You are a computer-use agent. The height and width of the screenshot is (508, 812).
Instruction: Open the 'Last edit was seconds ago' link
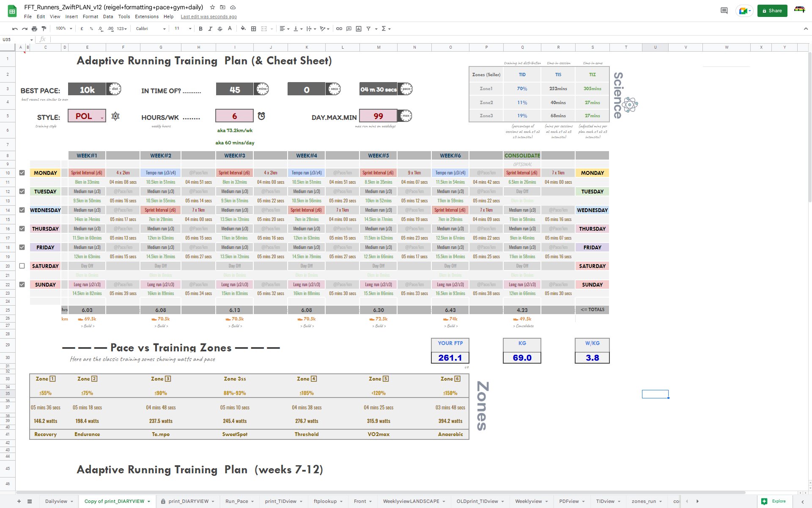[209, 17]
